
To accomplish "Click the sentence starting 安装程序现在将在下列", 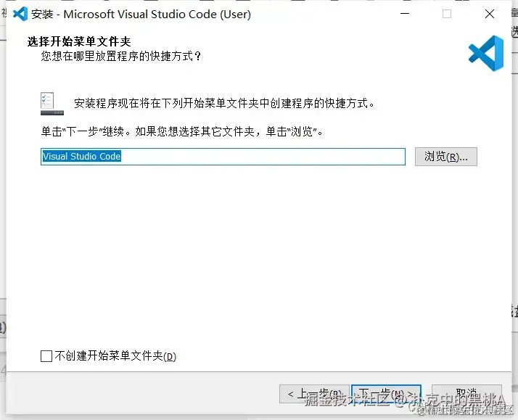I will 224,103.
